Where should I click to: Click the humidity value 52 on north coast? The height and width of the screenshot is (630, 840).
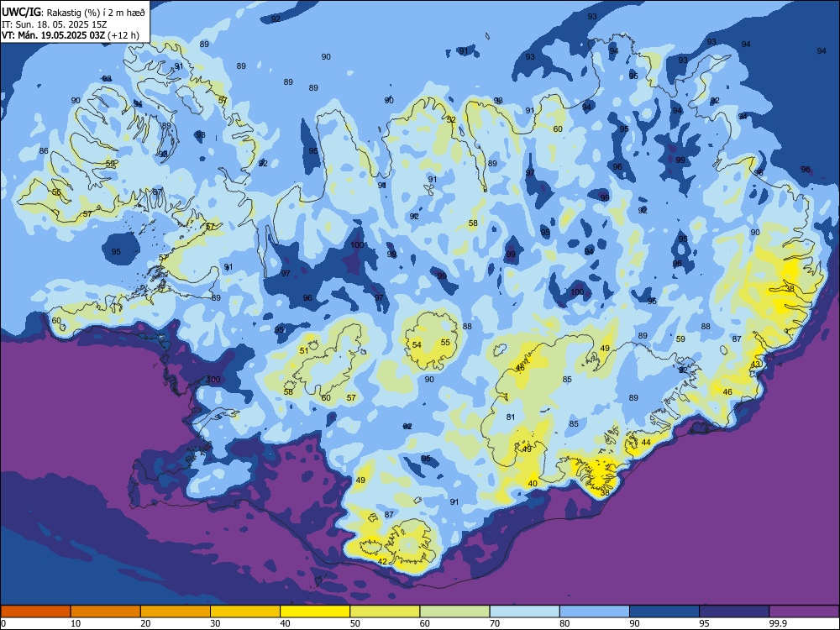point(452,119)
